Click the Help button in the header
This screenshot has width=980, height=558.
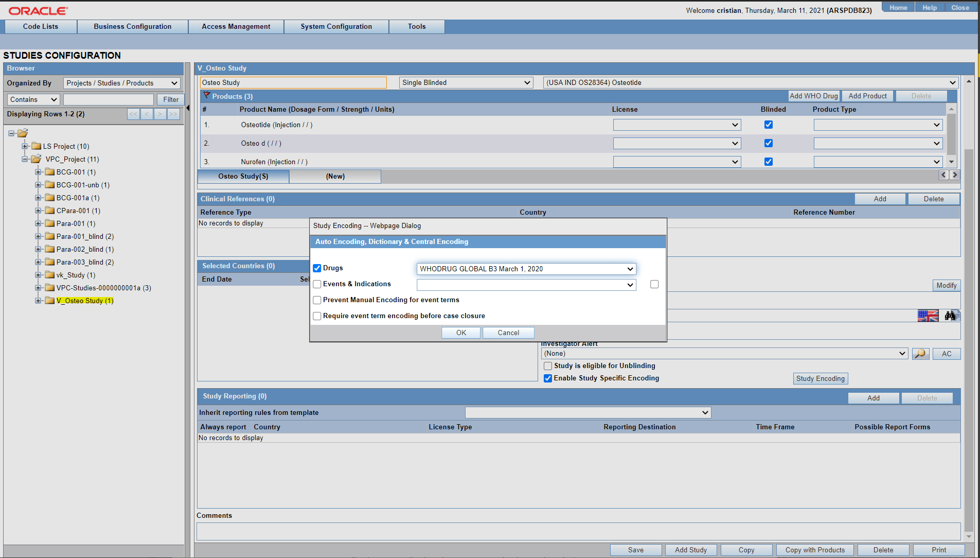click(929, 7)
